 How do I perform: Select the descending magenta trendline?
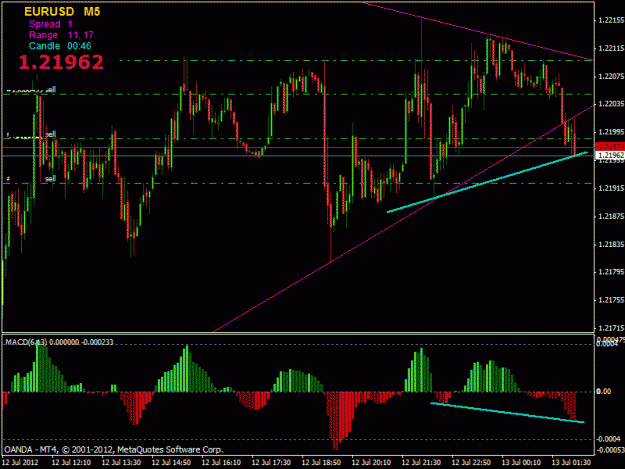pos(478,31)
